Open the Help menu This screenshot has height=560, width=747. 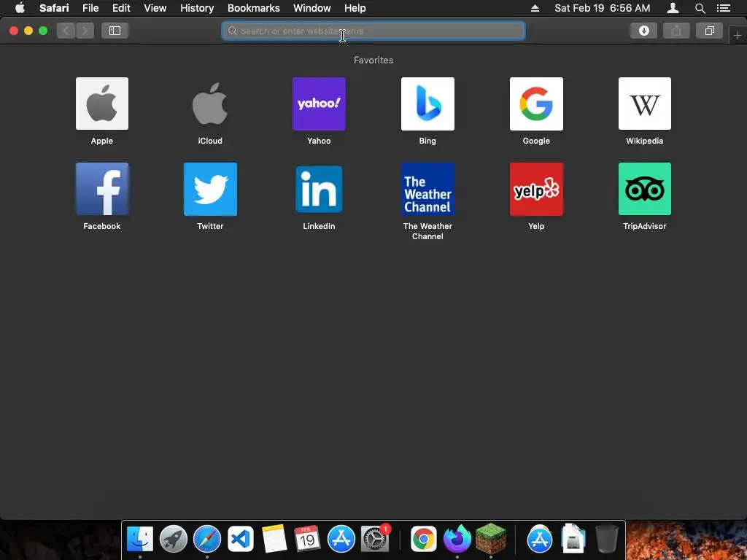point(355,8)
